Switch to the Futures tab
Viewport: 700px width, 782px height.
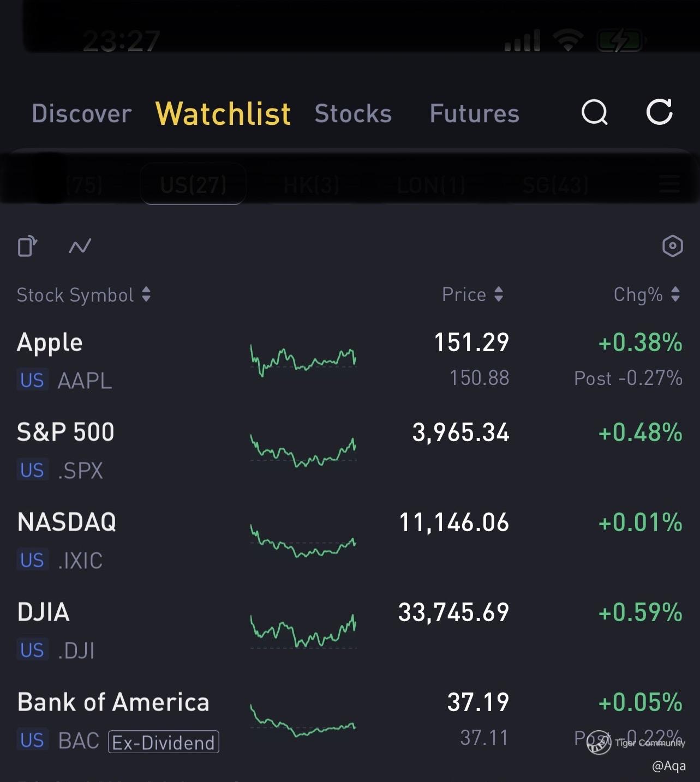[474, 113]
